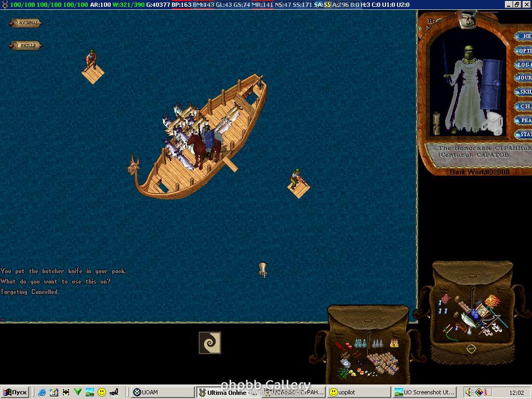Click the white mug on paperdoll
The height and width of the screenshot is (399, 532).
(492, 123)
